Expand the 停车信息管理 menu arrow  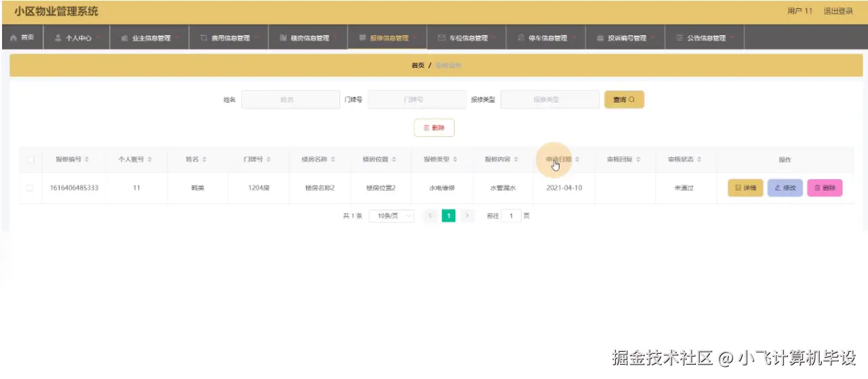tap(574, 38)
